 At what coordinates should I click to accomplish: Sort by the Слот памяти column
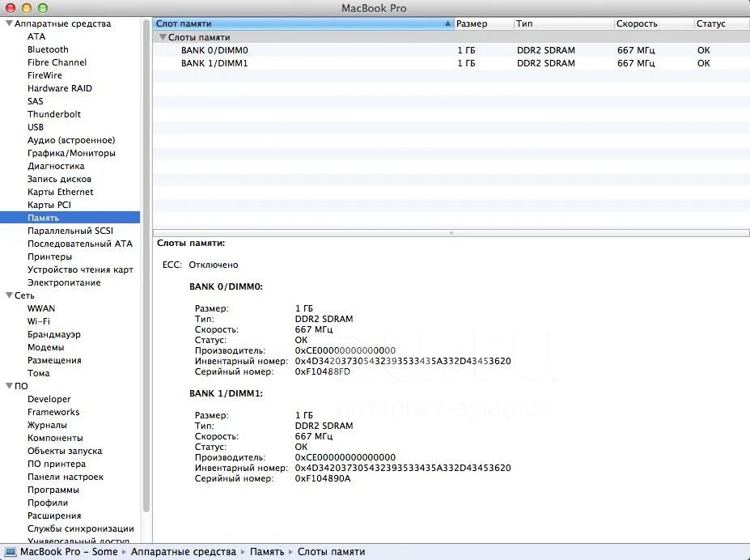coord(303,23)
